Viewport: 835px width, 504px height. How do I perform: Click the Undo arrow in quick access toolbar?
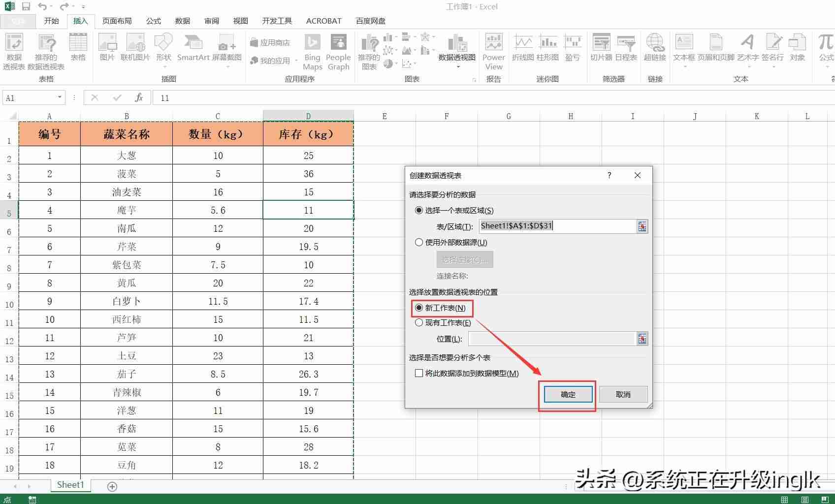click(x=42, y=6)
